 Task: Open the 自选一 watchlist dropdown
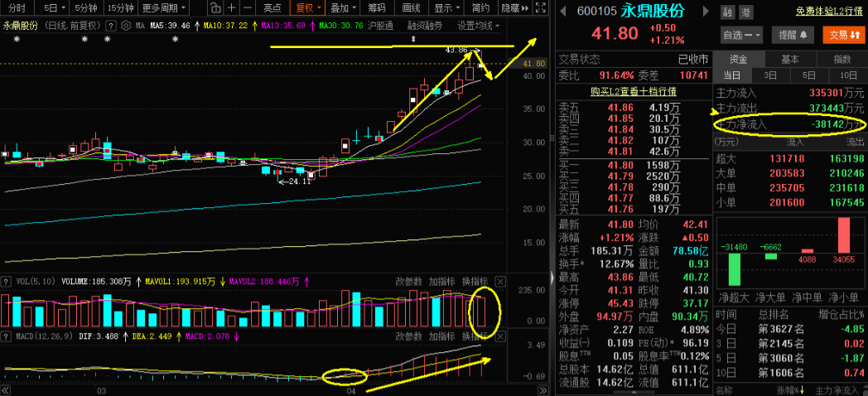tap(742, 35)
